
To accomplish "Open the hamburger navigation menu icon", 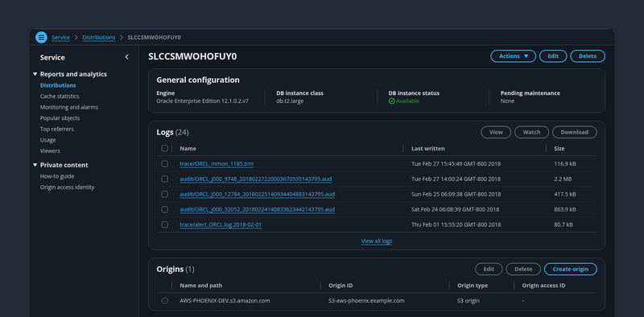I will pyautogui.click(x=41, y=37).
